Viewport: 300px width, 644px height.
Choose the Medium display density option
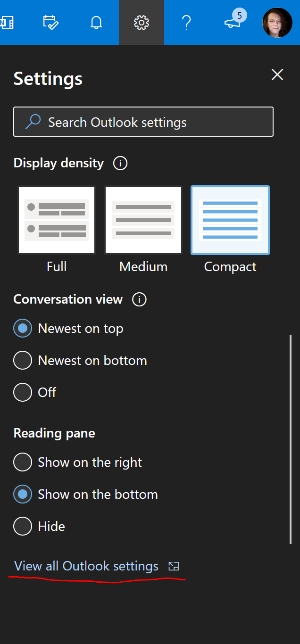pyautogui.click(x=143, y=220)
